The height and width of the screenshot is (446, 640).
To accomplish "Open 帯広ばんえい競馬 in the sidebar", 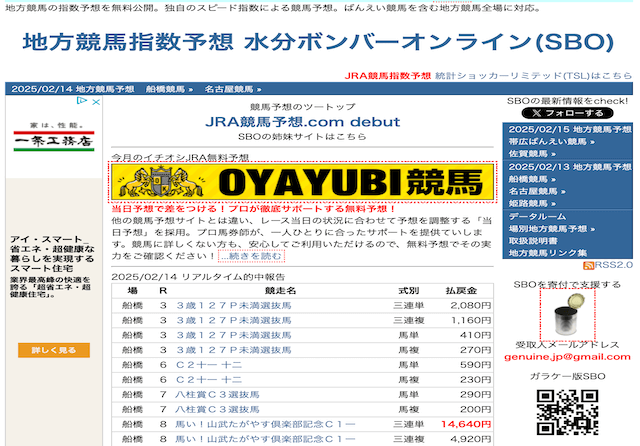I will tap(551, 142).
